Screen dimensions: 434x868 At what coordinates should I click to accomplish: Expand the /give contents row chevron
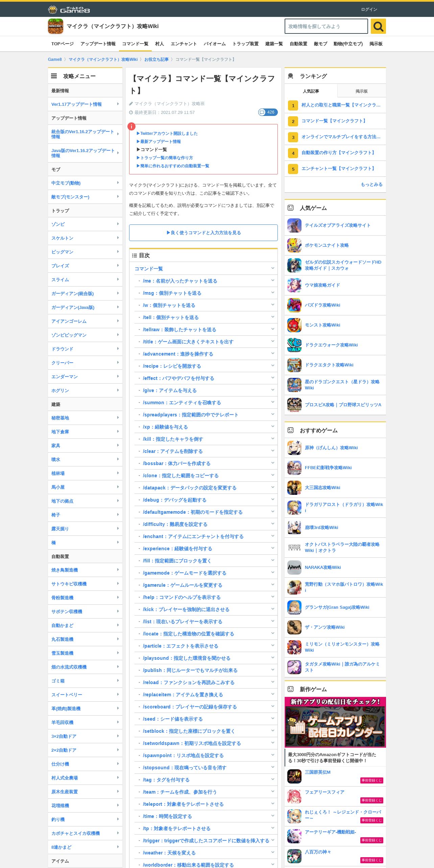coord(273,390)
